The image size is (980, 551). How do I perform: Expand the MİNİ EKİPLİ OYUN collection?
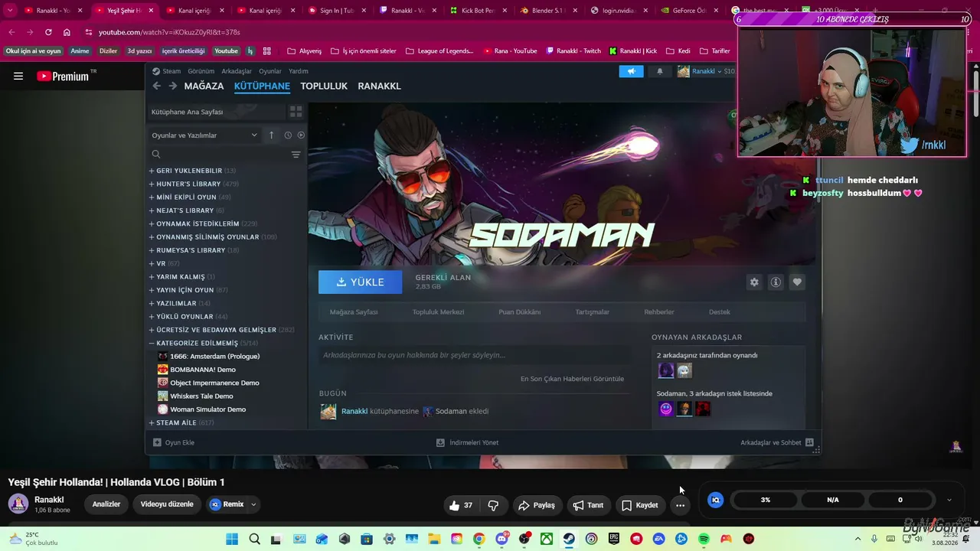tap(152, 197)
